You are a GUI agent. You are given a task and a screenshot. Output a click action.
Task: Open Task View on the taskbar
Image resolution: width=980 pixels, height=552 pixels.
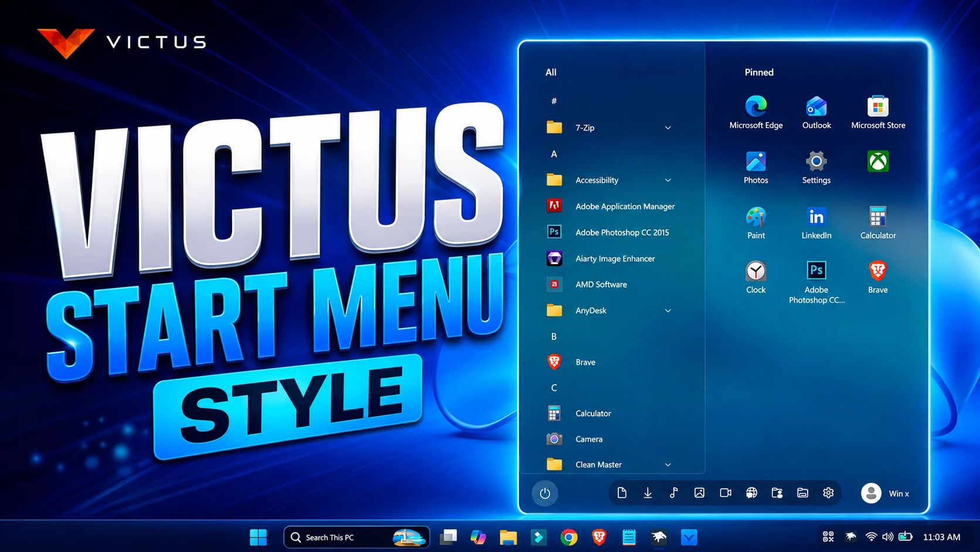pos(448,537)
